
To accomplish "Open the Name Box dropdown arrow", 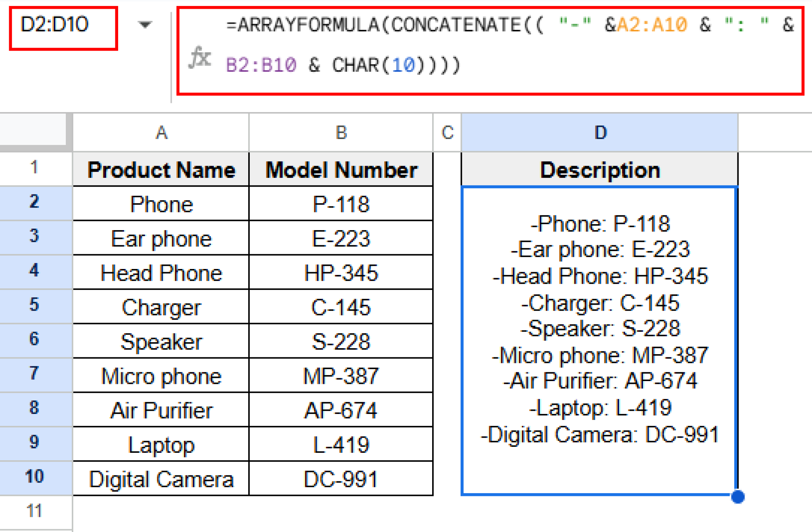I will [x=145, y=25].
